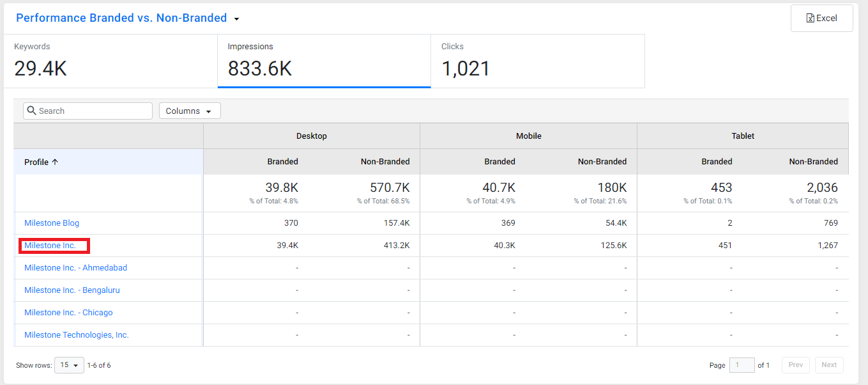868x385 pixels.
Task: Click the search magnifier icon
Action: coord(31,111)
